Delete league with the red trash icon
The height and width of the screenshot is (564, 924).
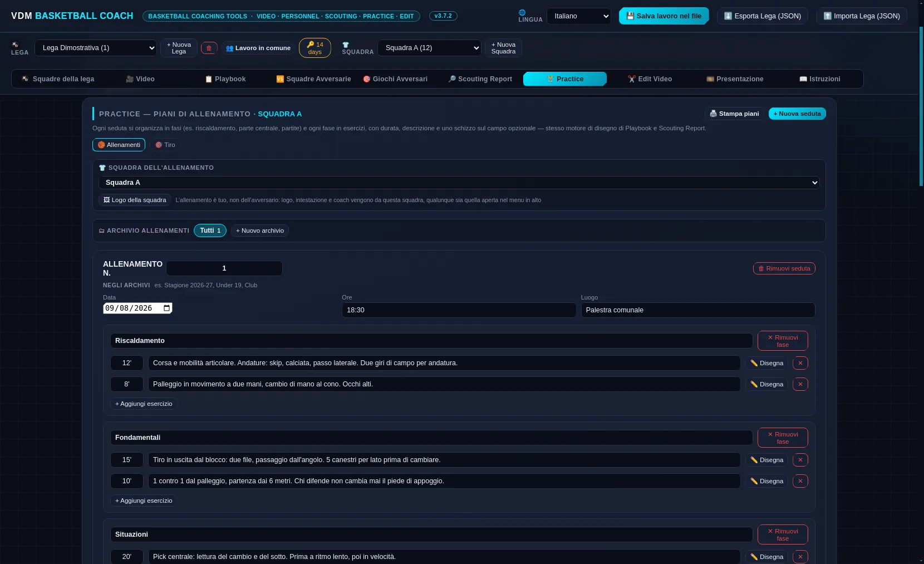click(209, 48)
